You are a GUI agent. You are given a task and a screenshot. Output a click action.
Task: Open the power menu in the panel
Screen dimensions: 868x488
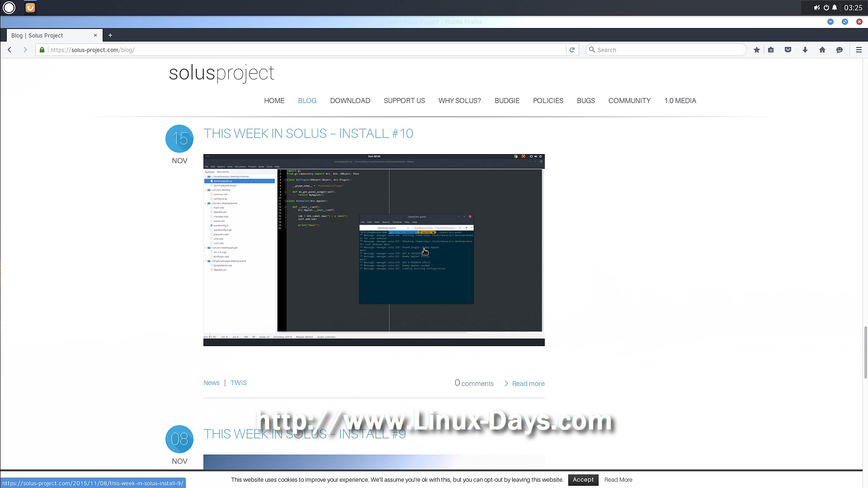[826, 8]
